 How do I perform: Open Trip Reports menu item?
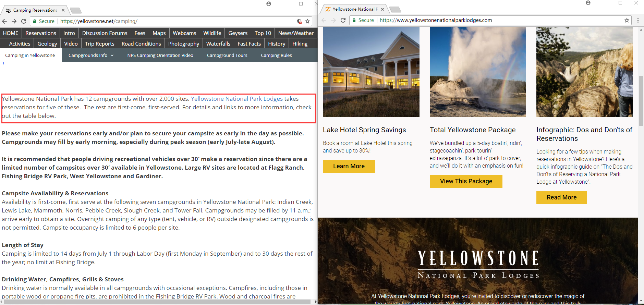pos(100,44)
